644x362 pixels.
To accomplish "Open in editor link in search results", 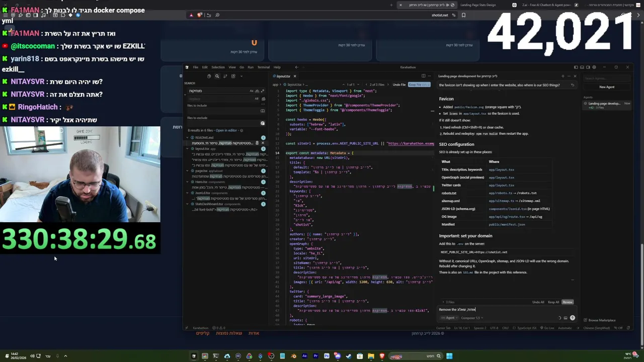I will coord(226,130).
